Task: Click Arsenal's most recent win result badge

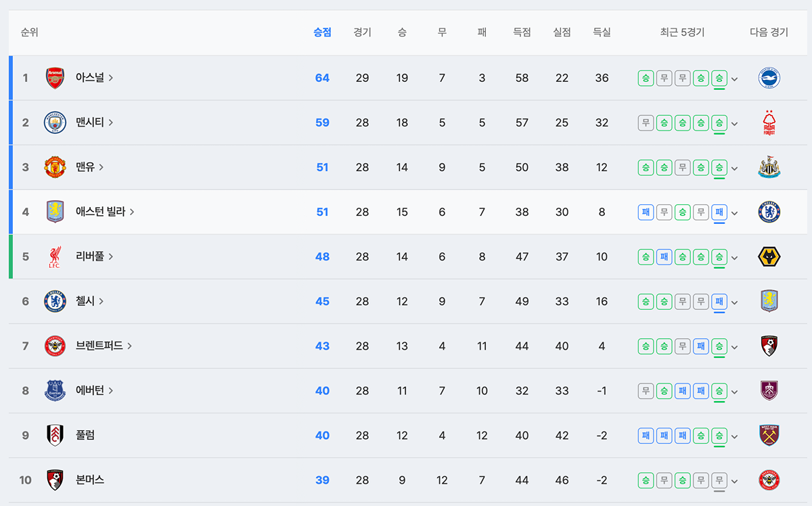Action: pyautogui.click(x=719, y=78)
